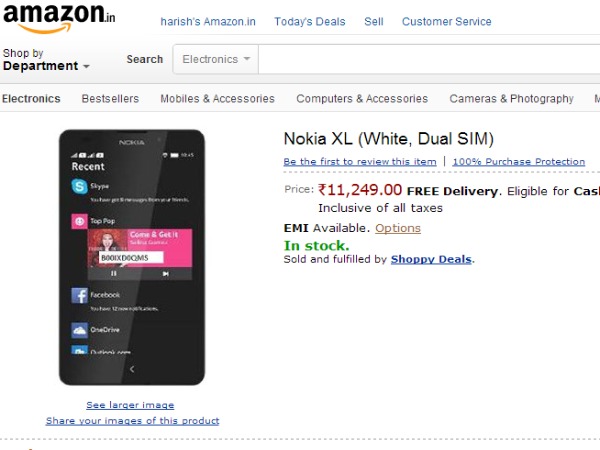
Task: Go to Customer Service
Action: [x=446, y=21]
